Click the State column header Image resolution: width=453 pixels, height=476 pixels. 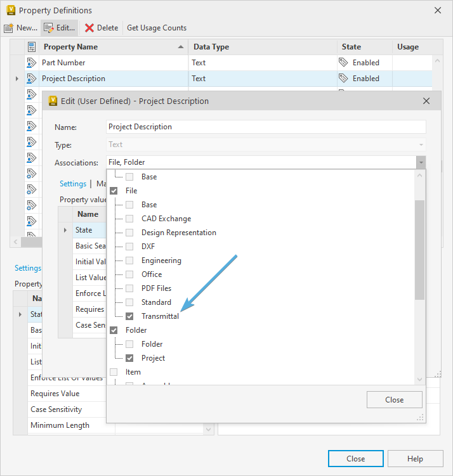coord(365,47)
